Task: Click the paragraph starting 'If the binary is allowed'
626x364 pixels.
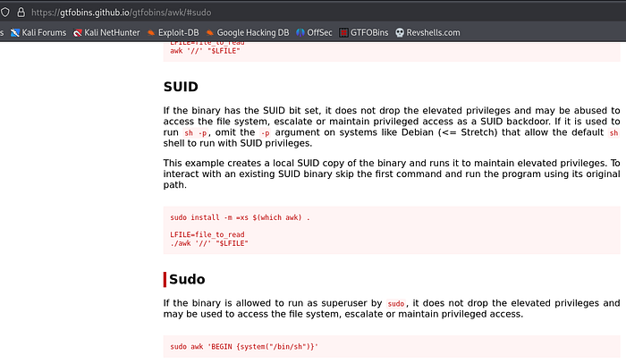Action: 392,309
